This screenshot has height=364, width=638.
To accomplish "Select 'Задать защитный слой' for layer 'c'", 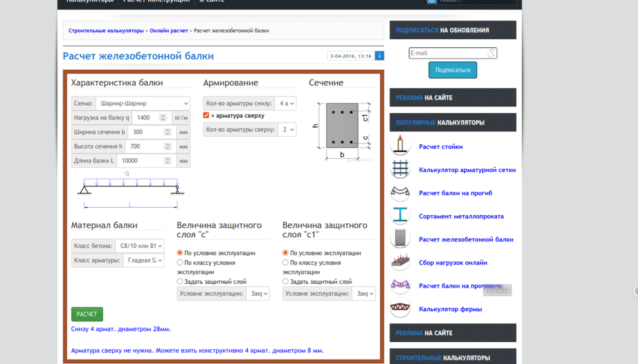I will pyautogui.click(x=180, y=282).
